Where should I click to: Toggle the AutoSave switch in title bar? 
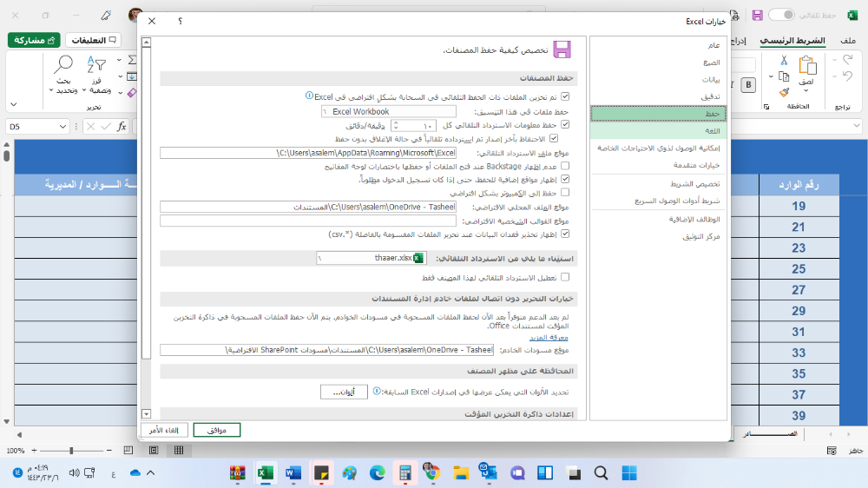coord(781,15)
